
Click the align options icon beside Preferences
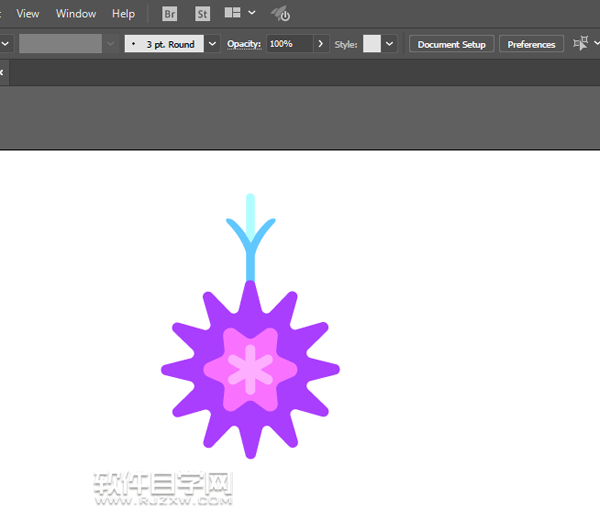coord(581,44)
